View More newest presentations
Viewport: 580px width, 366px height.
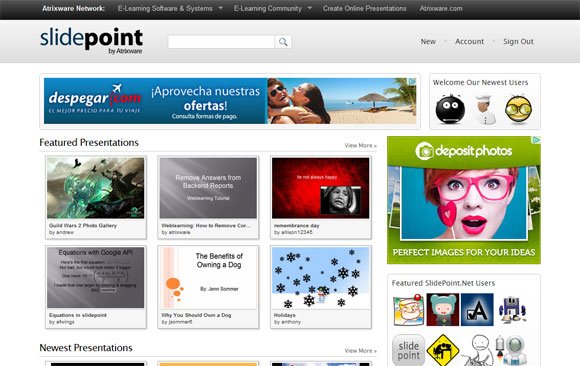[x=361, y=350]
